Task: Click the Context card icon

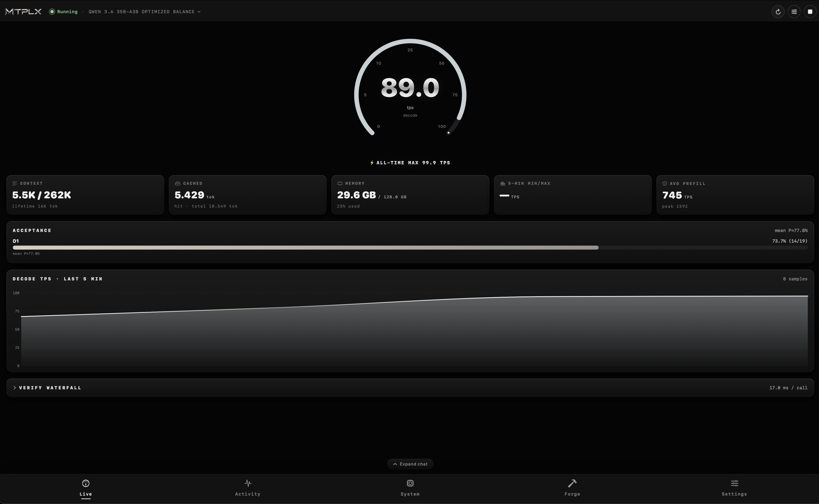Action: coord(15,183)
